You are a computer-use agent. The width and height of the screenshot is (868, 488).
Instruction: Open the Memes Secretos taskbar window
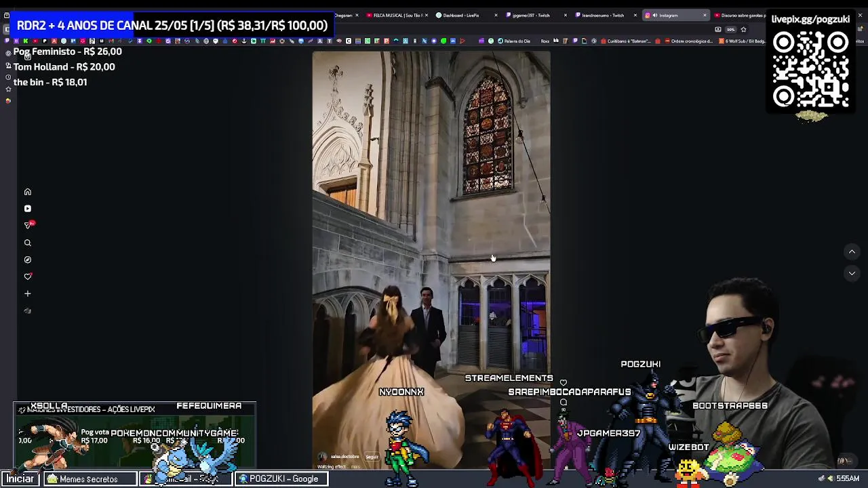[90, 479]
